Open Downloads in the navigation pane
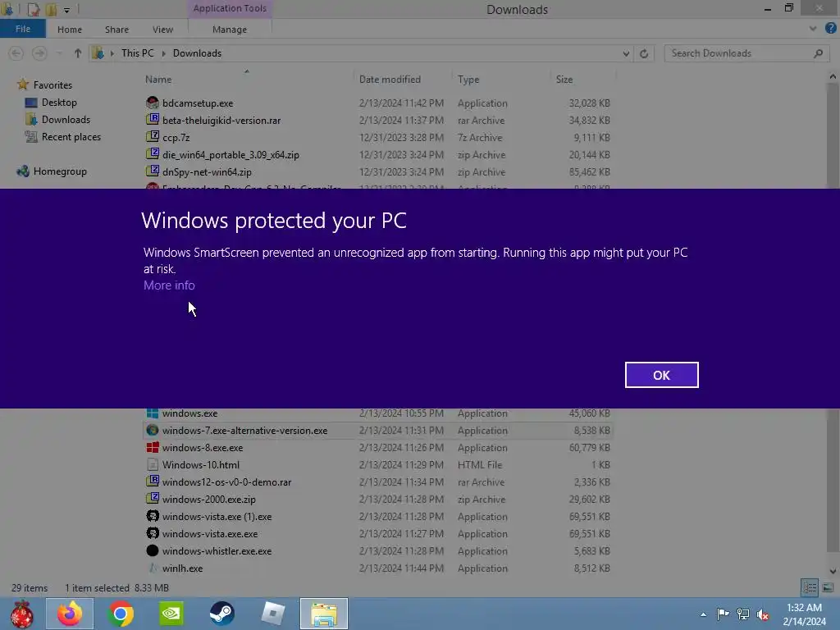 pos(66,120)
